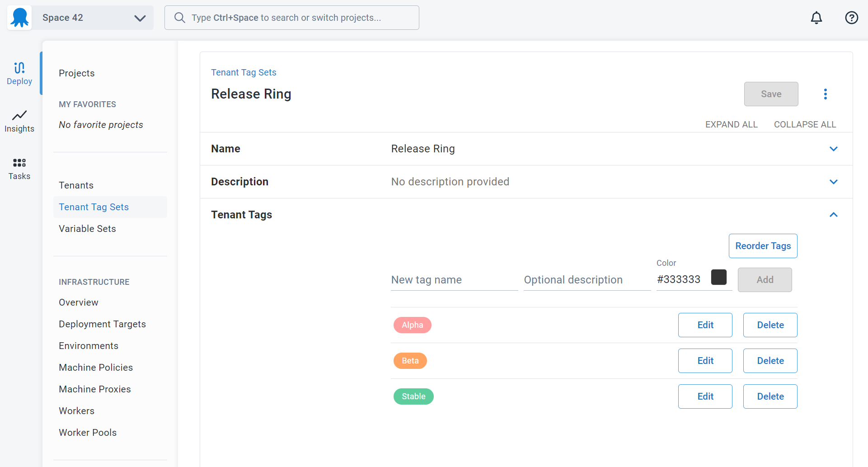Open Worker Pools
Viewport: 868px width, 467px height.
(x=88, y=433)
